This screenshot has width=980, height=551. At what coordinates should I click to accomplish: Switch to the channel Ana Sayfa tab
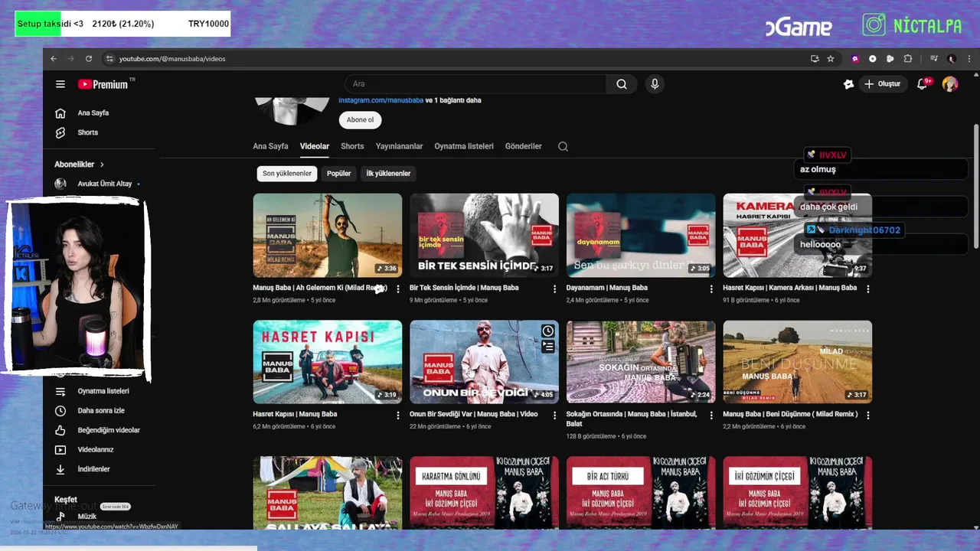click(270, 146)
